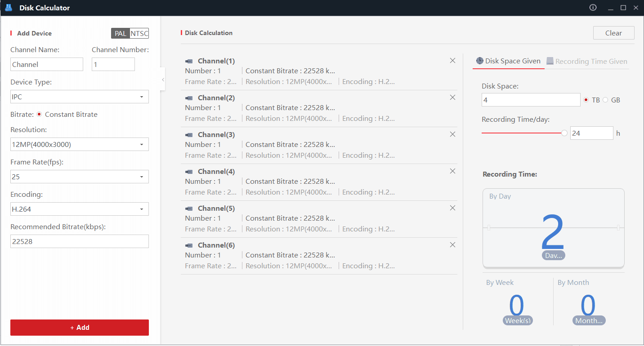Remove Channel(3) using its X icon
644x346 pixels.
click(452, 134)
